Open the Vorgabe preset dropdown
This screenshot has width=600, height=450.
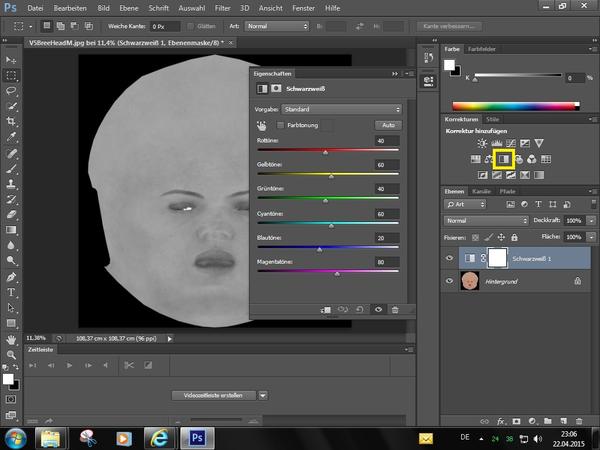point(341,108)
